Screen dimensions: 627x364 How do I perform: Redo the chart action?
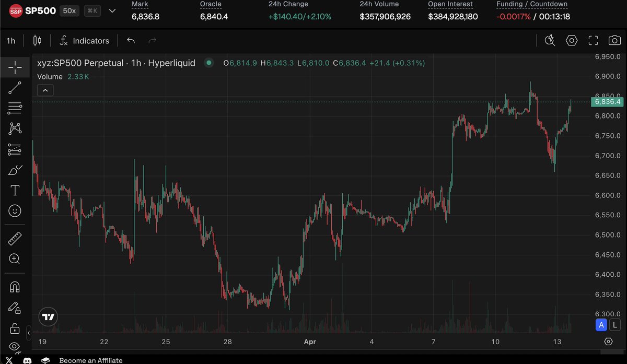pos(153,41)
